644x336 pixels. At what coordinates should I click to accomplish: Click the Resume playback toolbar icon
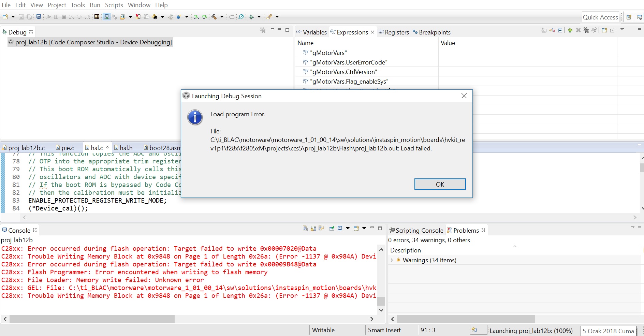click(48, 17)
